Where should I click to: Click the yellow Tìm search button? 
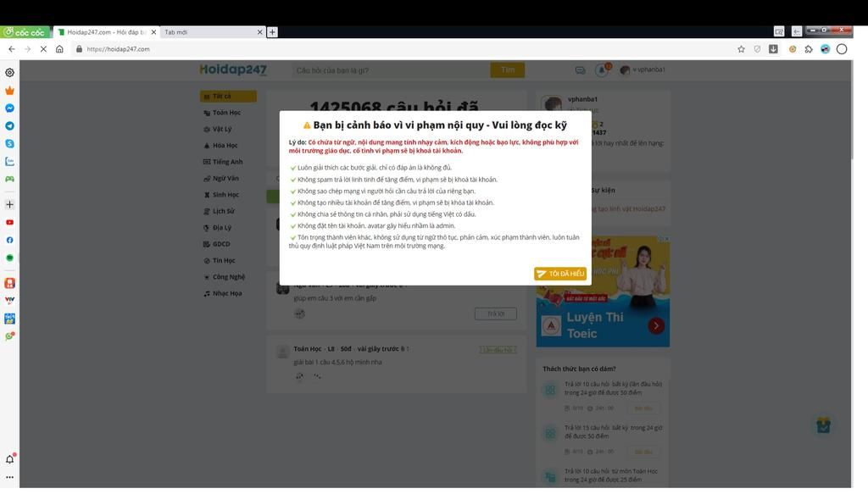click(507, 69)
